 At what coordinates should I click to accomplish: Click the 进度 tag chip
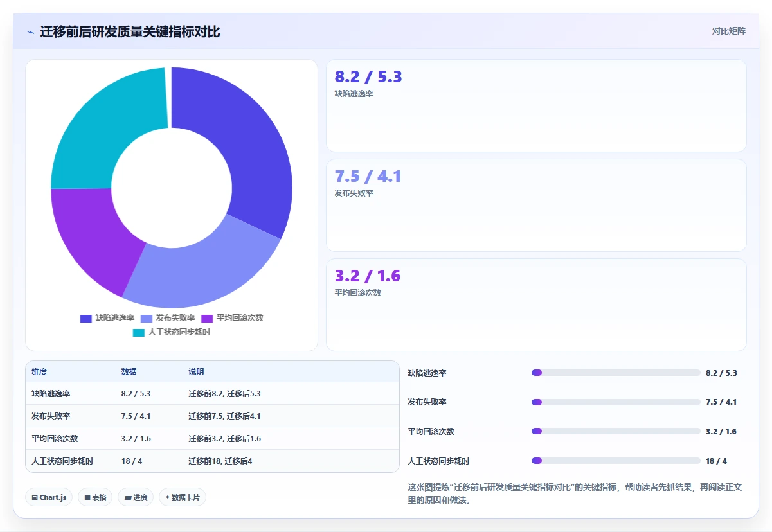point(136,497)
